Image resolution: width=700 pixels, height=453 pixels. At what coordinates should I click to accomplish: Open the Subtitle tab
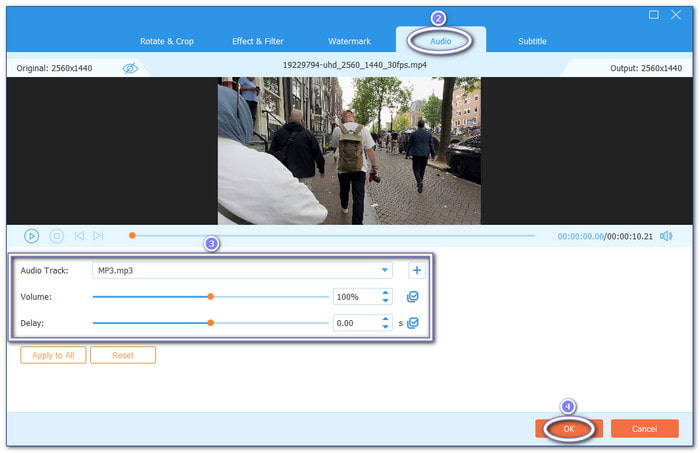[532, 41]
